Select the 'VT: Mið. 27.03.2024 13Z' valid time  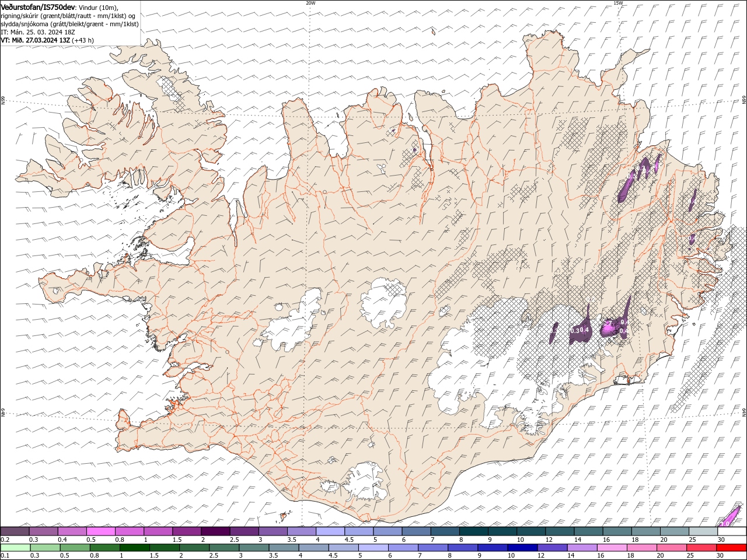36,40
